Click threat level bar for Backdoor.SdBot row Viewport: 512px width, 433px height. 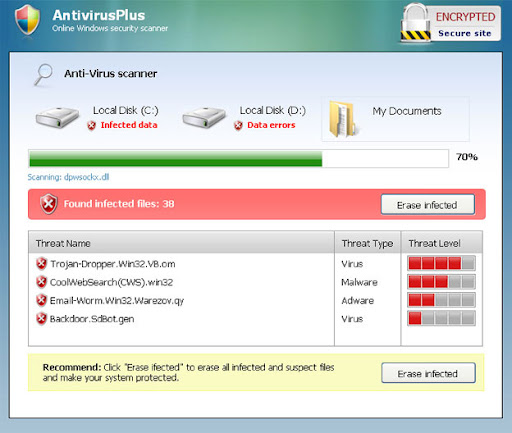441,318
